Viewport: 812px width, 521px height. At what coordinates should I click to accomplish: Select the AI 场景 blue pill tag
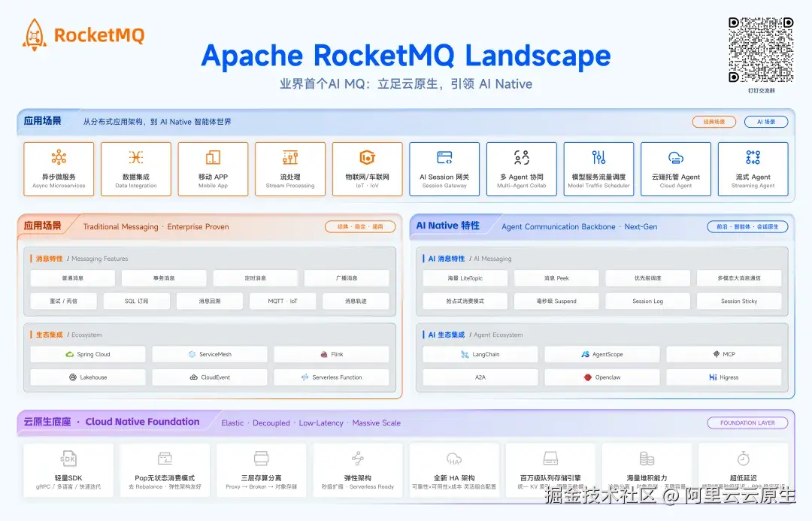click(766, 122)
